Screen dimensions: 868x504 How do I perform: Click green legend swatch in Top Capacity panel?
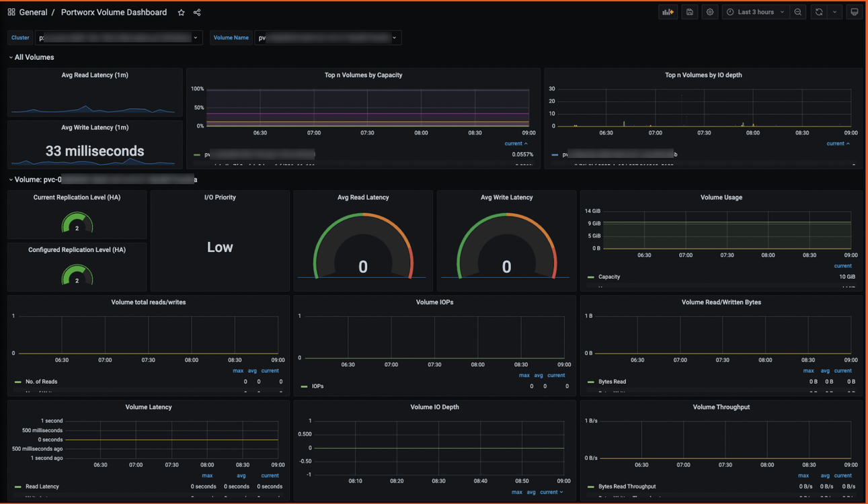tap(197, 155)
